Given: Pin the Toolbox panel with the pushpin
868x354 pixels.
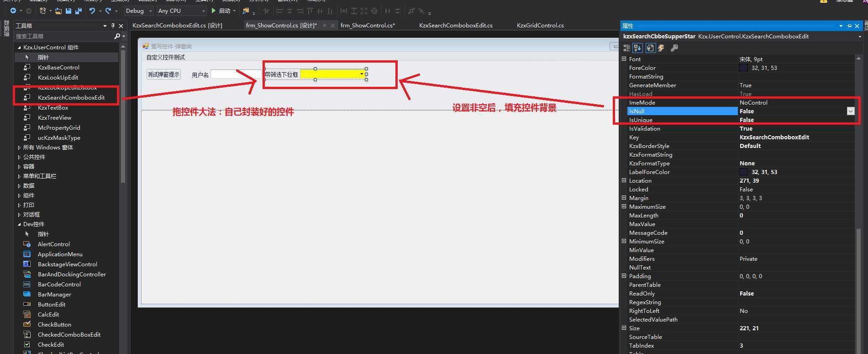Looking at the screenshot, I should coord(113,26).
